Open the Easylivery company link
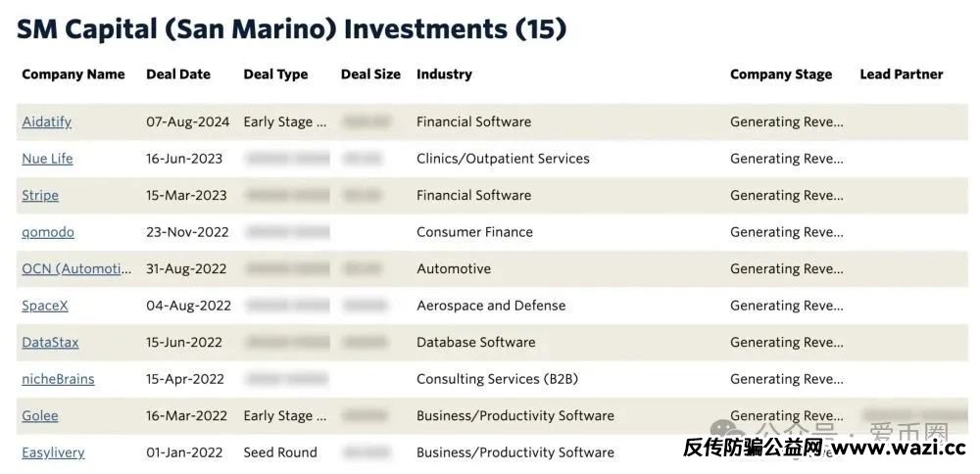The height and width of the screenshot is (474, 980). (53, 452)
